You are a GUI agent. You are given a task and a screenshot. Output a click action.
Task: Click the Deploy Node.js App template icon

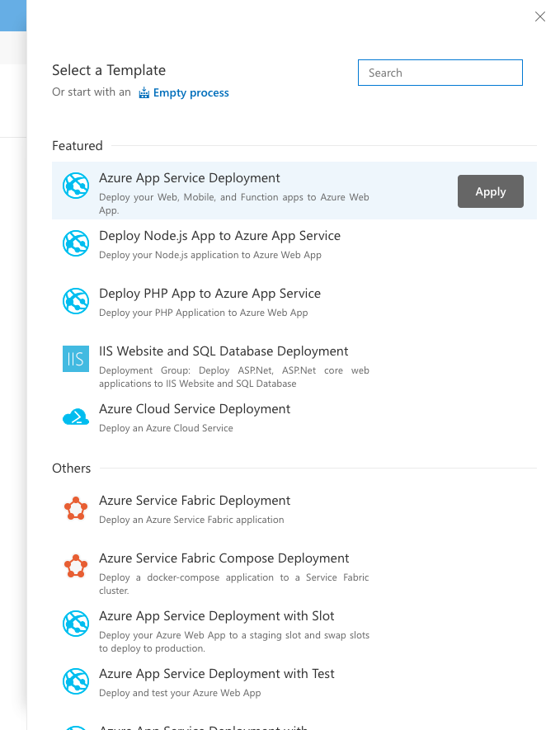coord(76,243)
